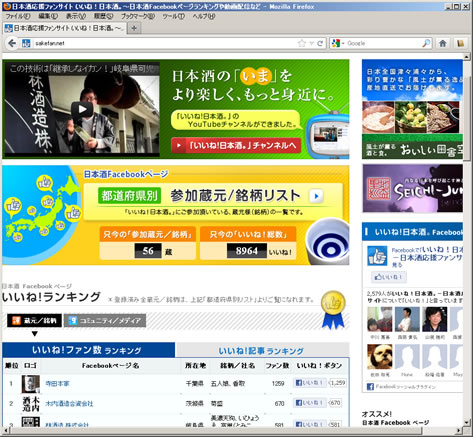Open the ブックマーク menu
The width and height of the screenshot is (473, 437).
pos(138,16)
